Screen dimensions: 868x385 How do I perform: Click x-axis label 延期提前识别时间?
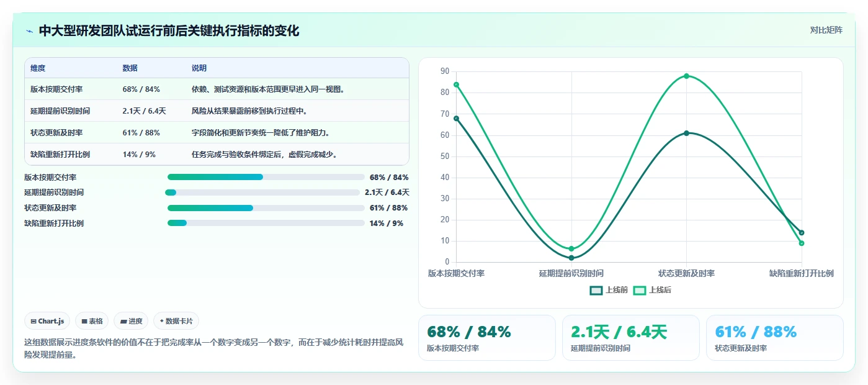571,273
